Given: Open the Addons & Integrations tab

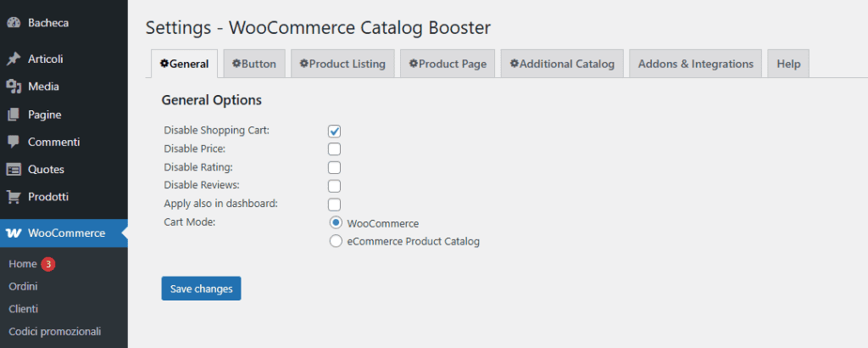Looking at the screenshot, I should pyautogui.click(x=695, y=64).
